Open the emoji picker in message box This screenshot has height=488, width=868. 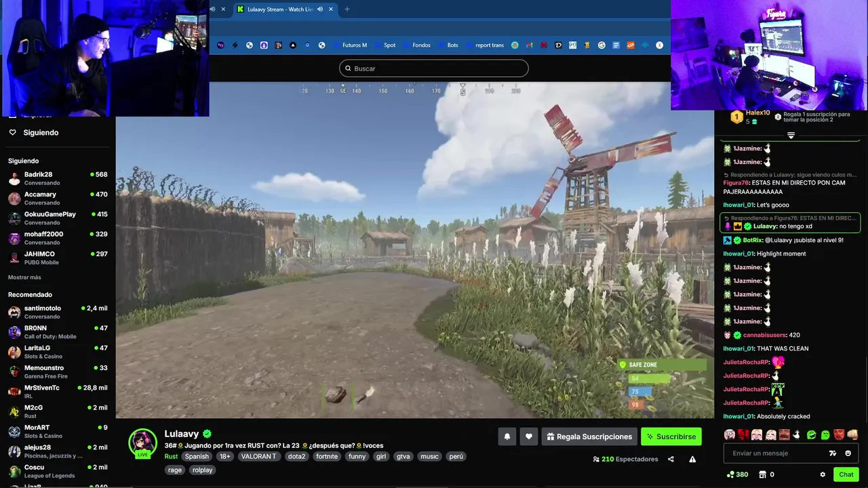coord(848,453)
